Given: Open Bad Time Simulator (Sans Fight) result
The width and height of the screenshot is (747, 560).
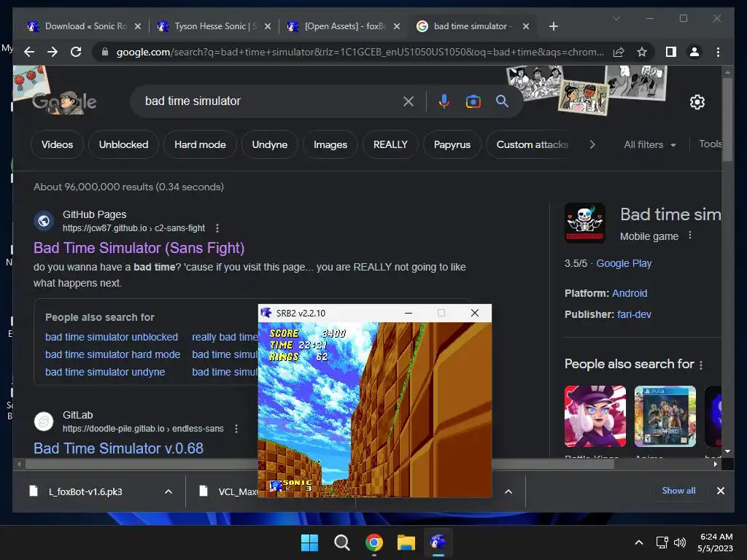Looking at the screenshot, I should [139, 248].
